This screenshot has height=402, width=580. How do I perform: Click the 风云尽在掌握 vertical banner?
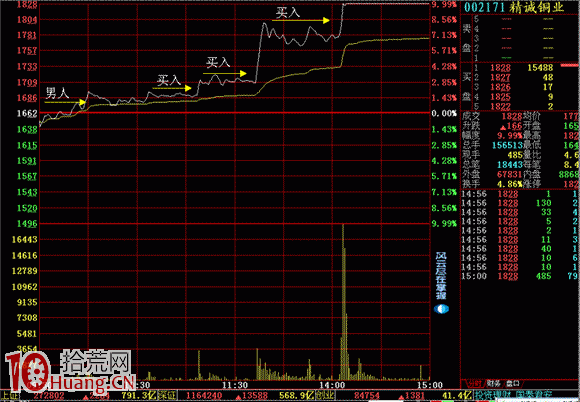point(441,276)
